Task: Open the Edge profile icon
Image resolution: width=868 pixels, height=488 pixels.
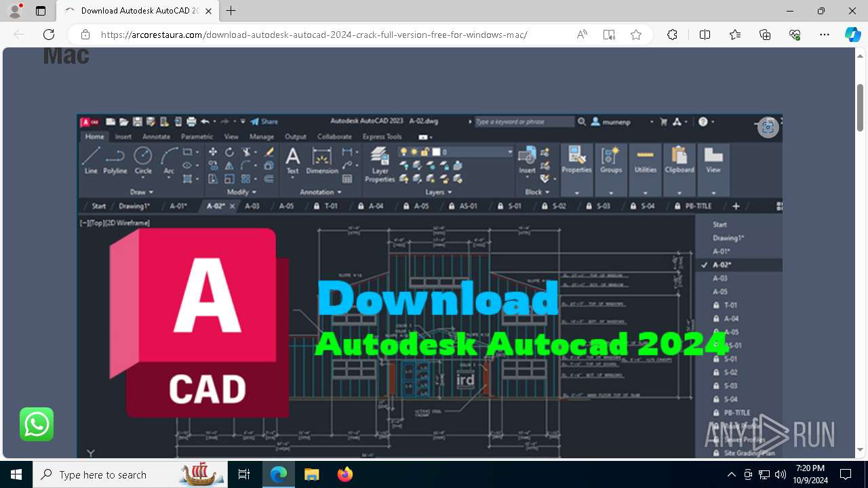Action: 14,11
